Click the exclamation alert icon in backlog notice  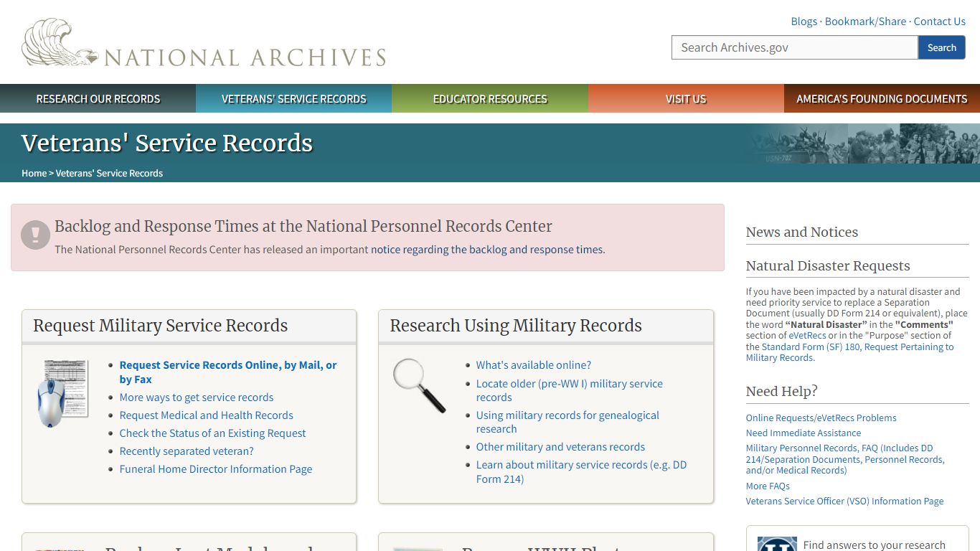tap(35, 235)
